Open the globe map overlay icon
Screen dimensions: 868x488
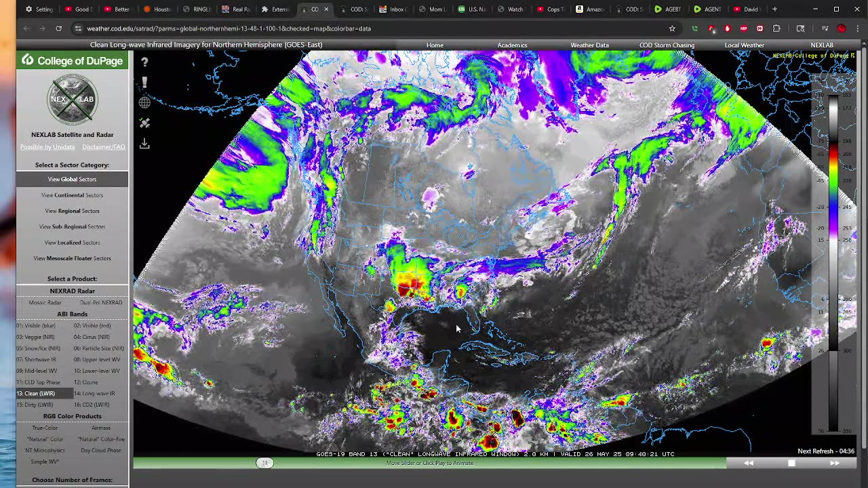click(x=144, y=102)
